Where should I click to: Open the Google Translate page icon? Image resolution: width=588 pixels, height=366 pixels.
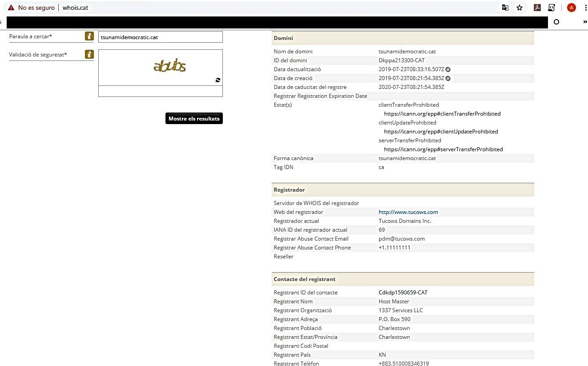[x=505, y=8]
